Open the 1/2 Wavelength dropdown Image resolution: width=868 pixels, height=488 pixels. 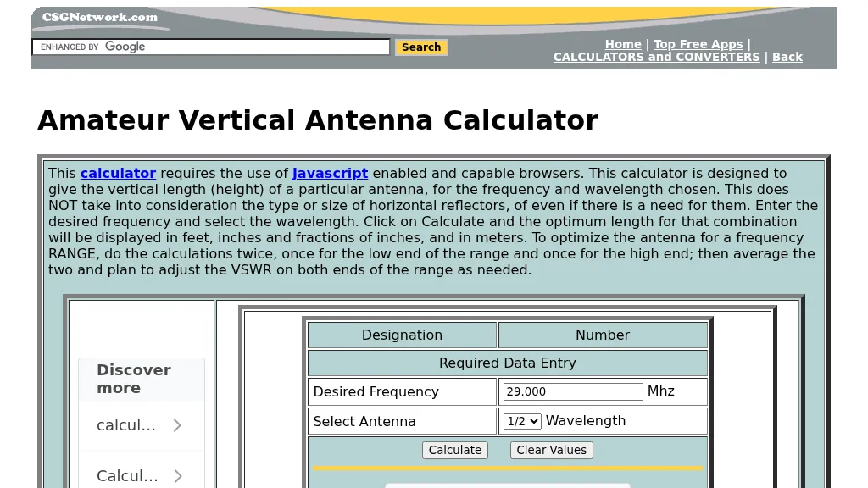click(522, 421)
